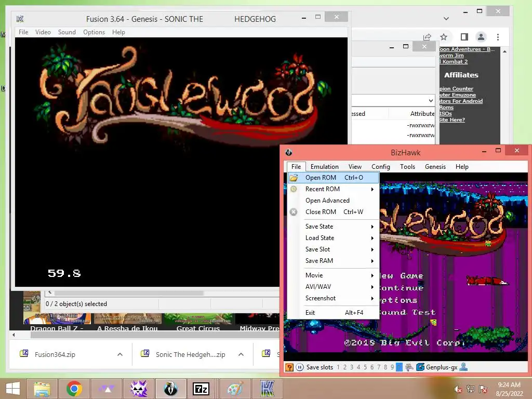Open Fusion File menu

(x=23, y=32)
